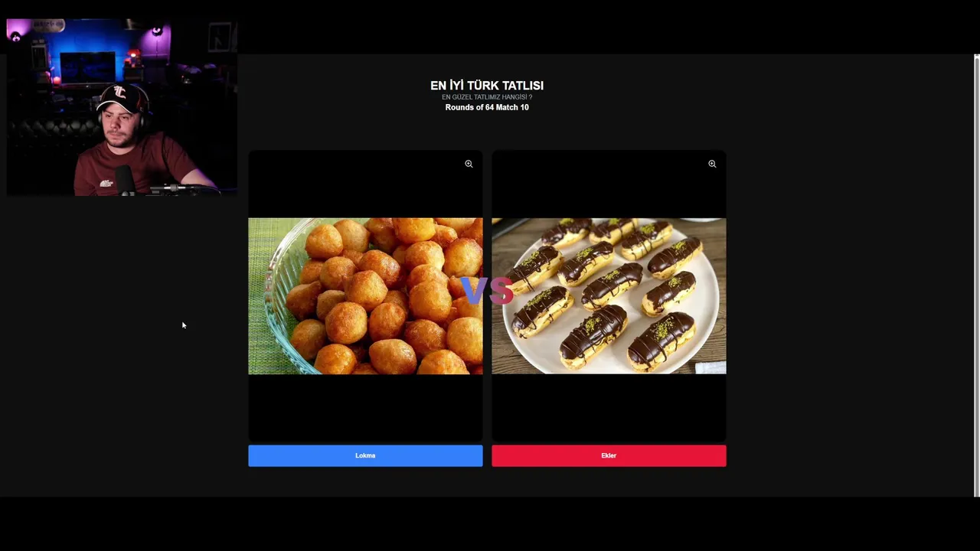Click the microphone in the webcam feed
This screenshot has height=551, width=980.
click(125, 181)
